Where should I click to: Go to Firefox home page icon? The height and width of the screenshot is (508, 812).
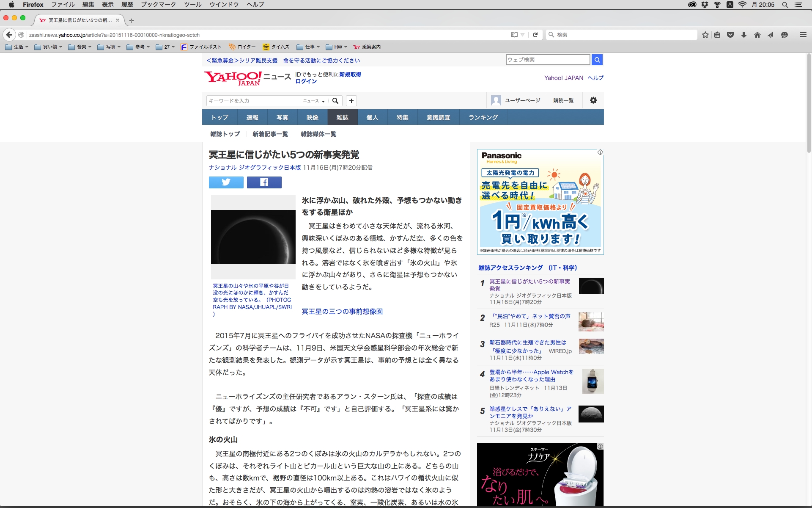coord(757,35)
